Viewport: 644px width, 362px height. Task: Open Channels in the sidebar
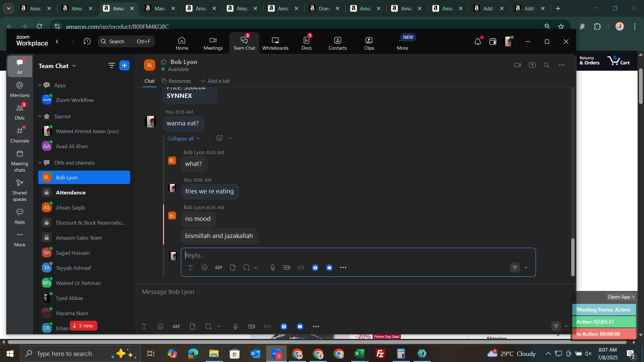[x=20, y=135]
